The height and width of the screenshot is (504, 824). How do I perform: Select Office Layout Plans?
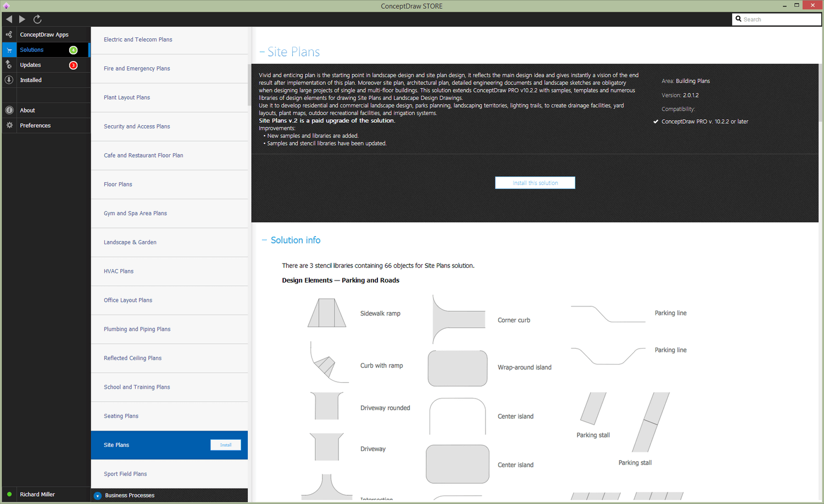pyautogui.click(x=169, y=300)
